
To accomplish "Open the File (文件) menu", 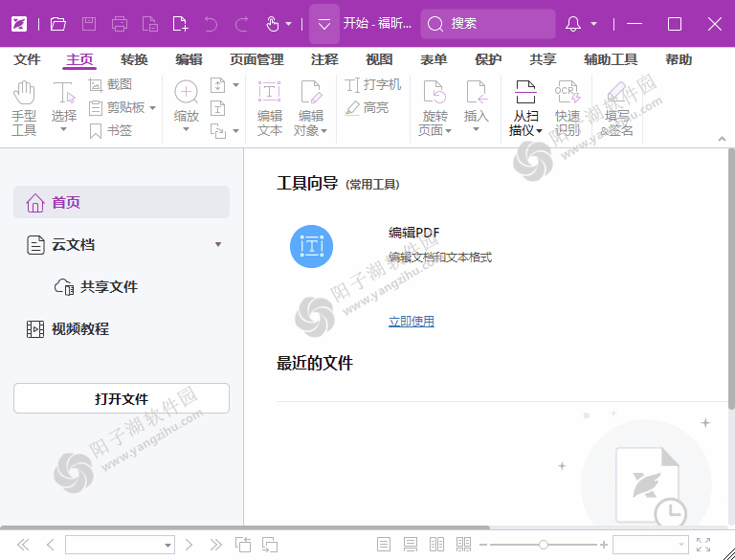I will coord(27,59).
